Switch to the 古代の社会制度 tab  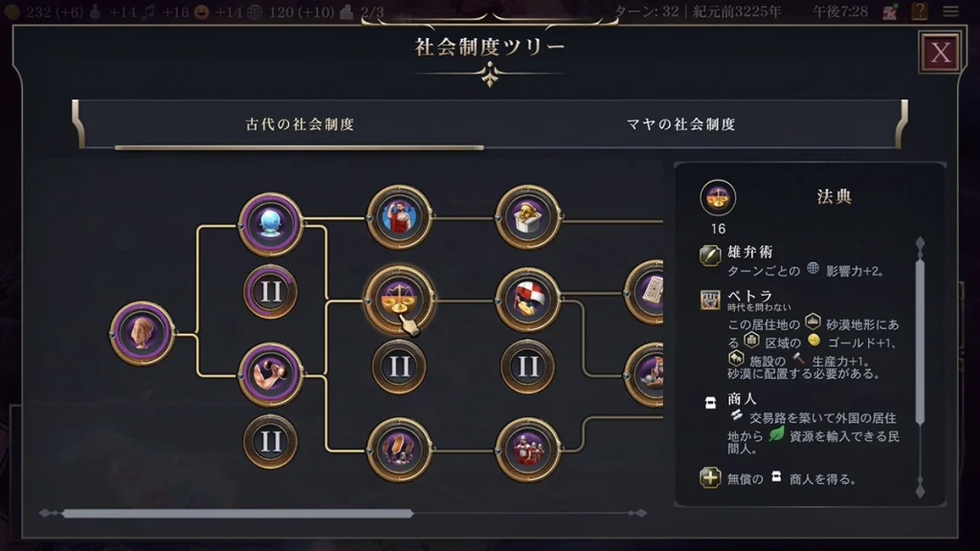[x=300, y=124]
